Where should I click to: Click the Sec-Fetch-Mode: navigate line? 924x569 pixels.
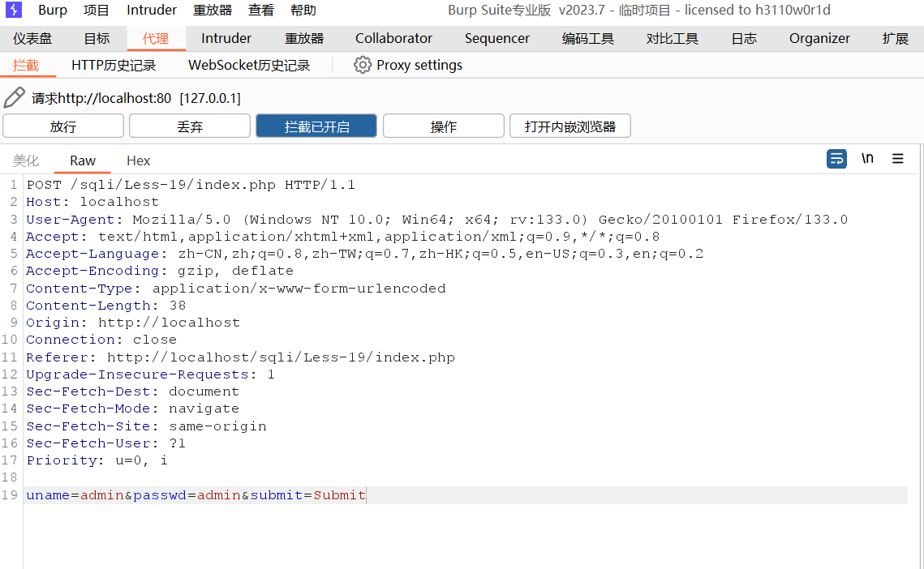pyautogui.click(x=132, y=409)
